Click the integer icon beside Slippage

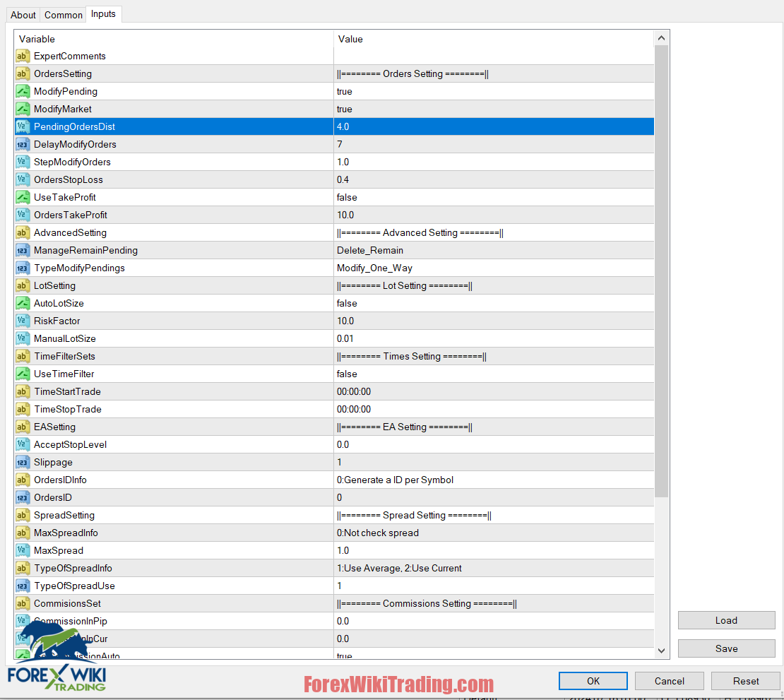(x=23, y=463)
